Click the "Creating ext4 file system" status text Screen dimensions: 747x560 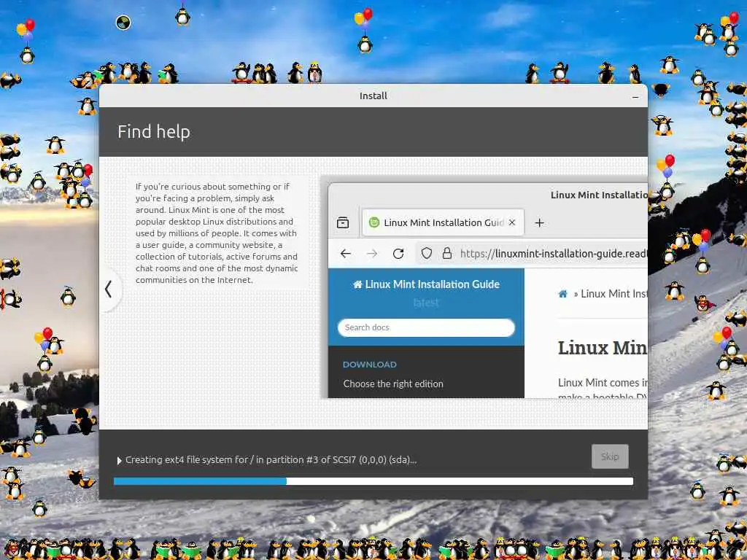(271, 460)
